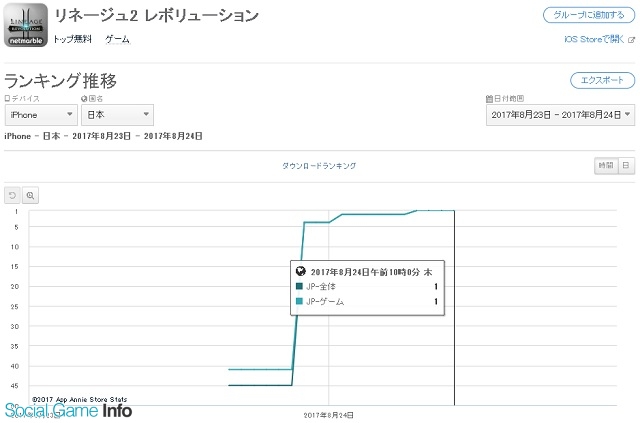The width and height of the screenshot is (640, 423).
Task: Select the ゲーム category tab
Action: [117, 39]
